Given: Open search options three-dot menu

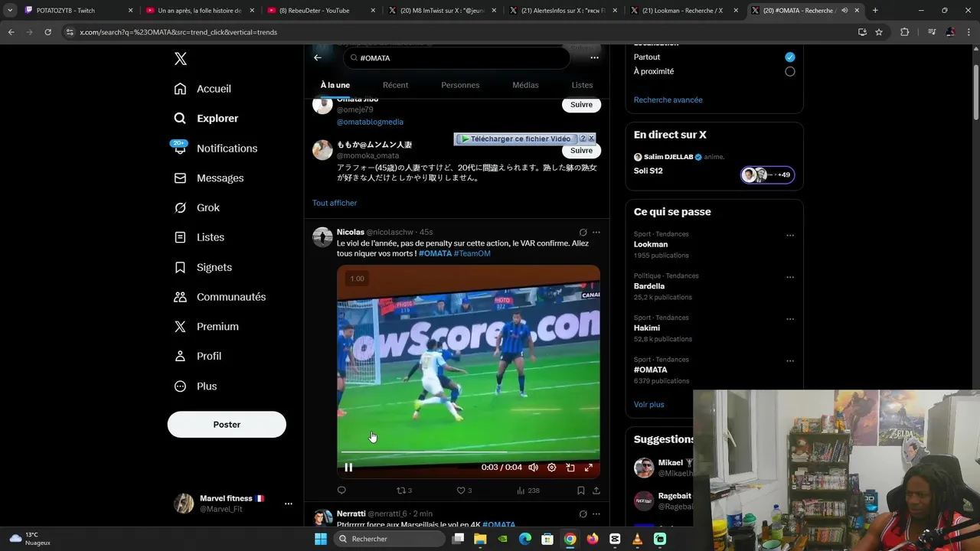Looking at the screenshot, I should tap(594, 57).
